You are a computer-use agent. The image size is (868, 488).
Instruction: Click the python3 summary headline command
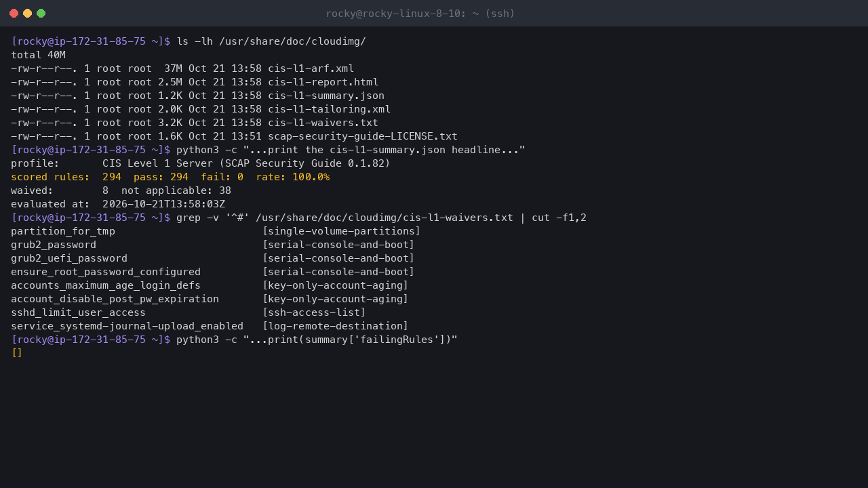point(351,150)
